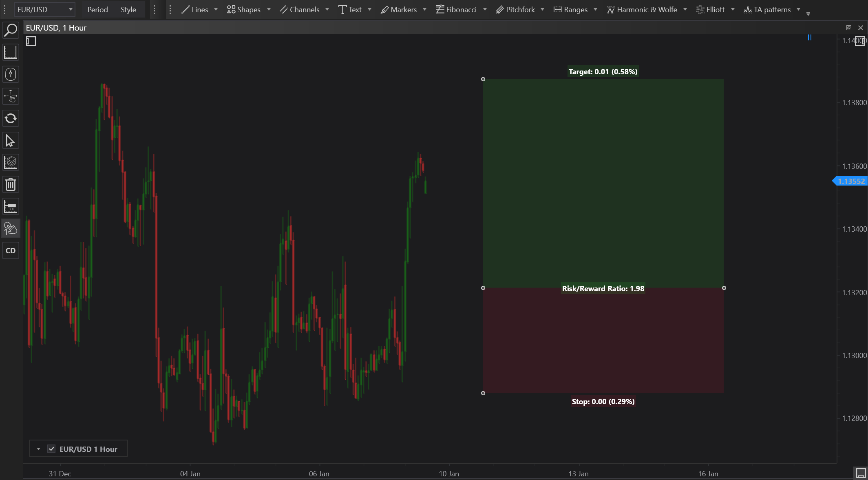Click the green target zone of risk/reward
The image size is (868, 480).
click(603, 184)
